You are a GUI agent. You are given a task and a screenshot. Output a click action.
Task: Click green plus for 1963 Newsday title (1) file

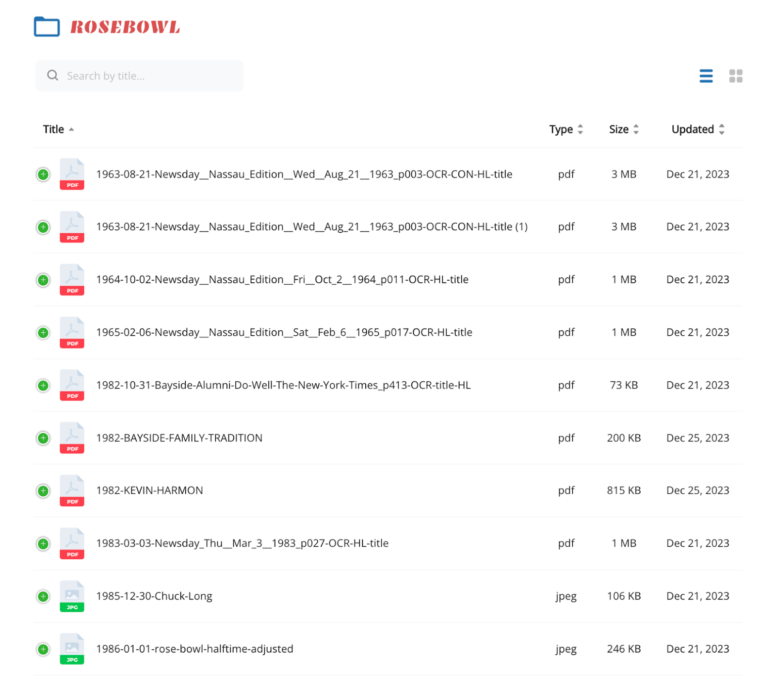43,227
